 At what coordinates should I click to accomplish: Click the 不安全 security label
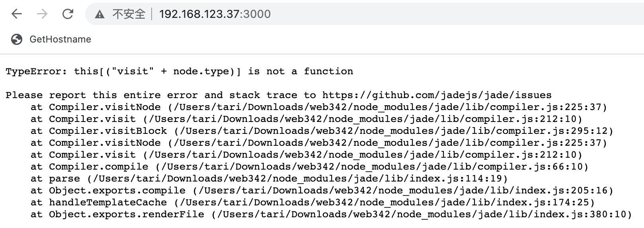click(129, 14)
